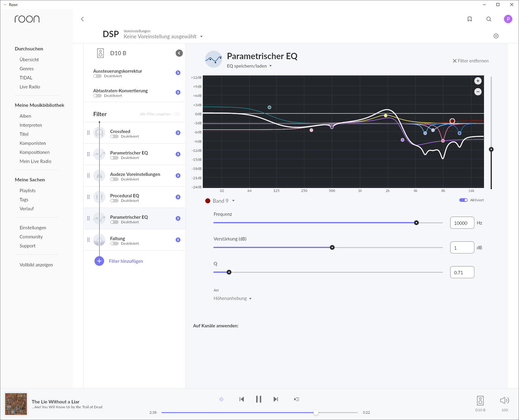
Task: Click the Verstärkung dB input field
Action: 462,248
